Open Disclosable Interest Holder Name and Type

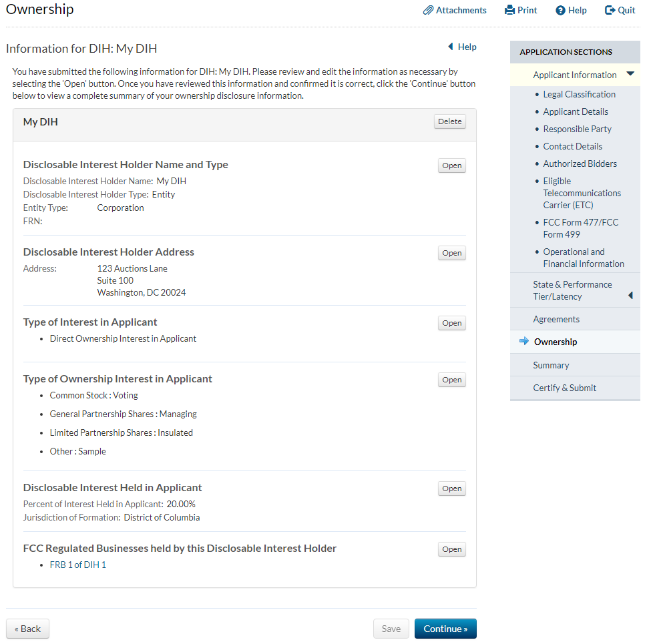451,166
